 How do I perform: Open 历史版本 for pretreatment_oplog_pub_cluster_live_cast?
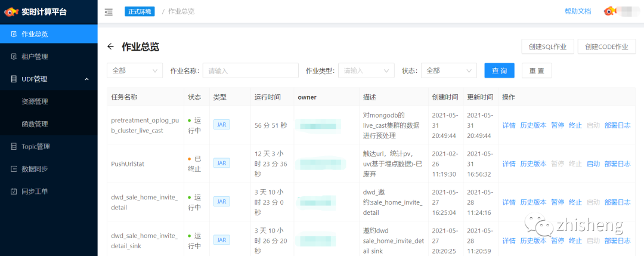pyautogui.click(x=533, y=125)
